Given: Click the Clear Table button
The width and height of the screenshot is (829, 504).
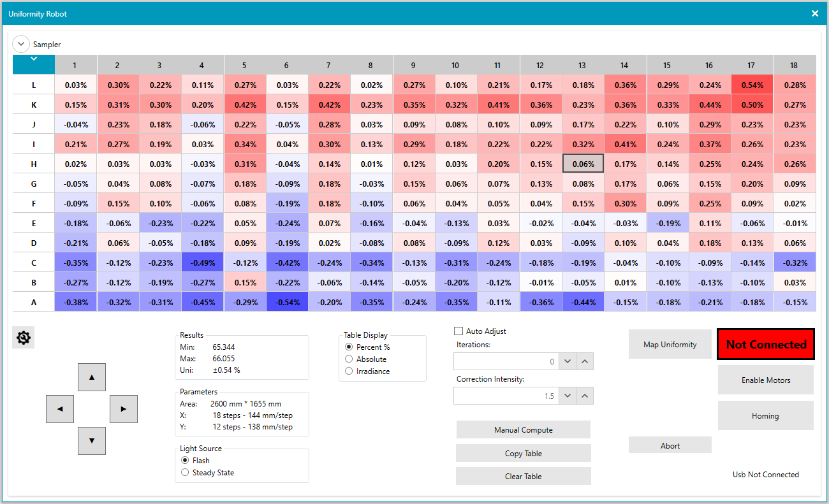Looking at the screenshot, I should pos(524,477).
